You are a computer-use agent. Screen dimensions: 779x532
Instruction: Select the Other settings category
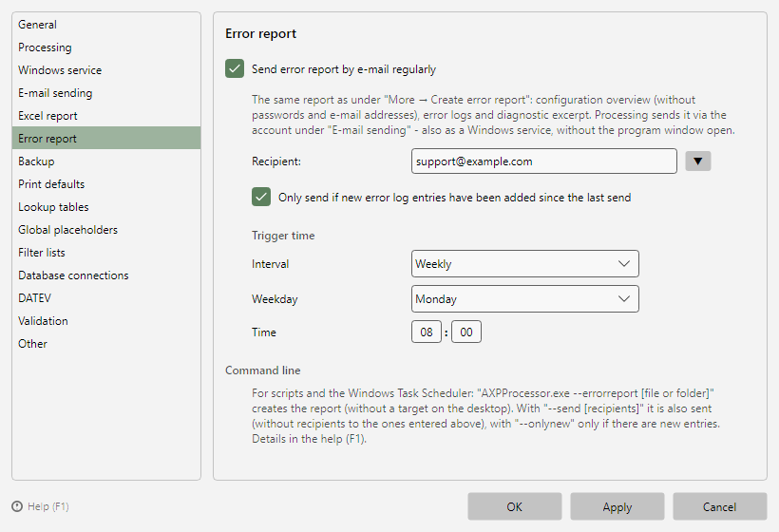[x=106, y=344]
